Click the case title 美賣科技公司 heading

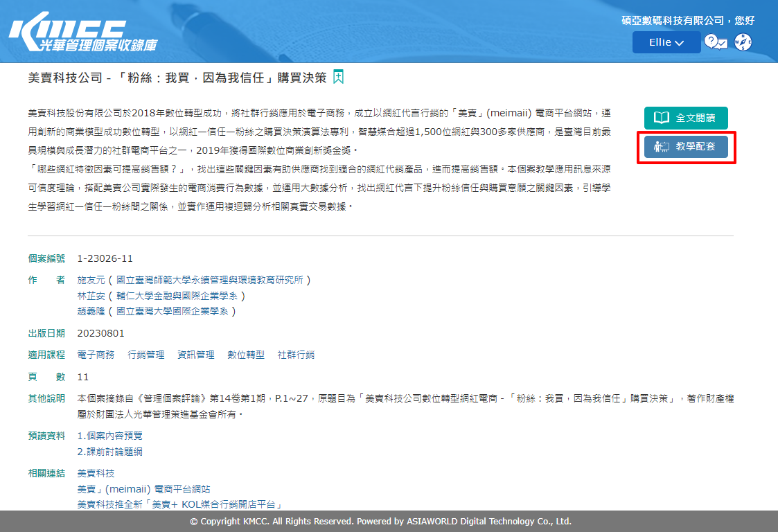pyautogui.click(x=177, y=78)
